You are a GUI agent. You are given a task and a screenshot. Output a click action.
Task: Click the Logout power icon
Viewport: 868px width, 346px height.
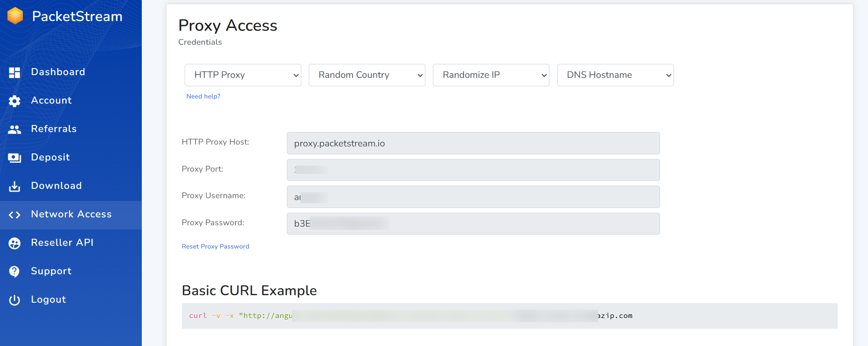point(14,300)
